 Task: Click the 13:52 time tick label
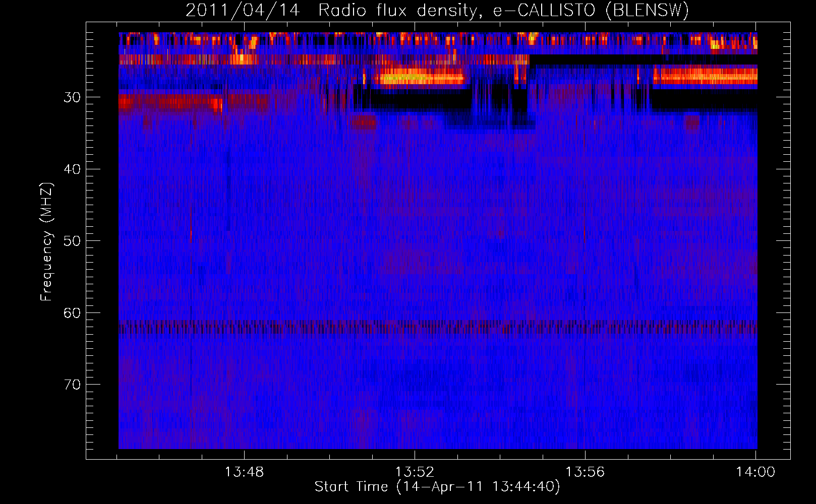click(x=415, y=472)
